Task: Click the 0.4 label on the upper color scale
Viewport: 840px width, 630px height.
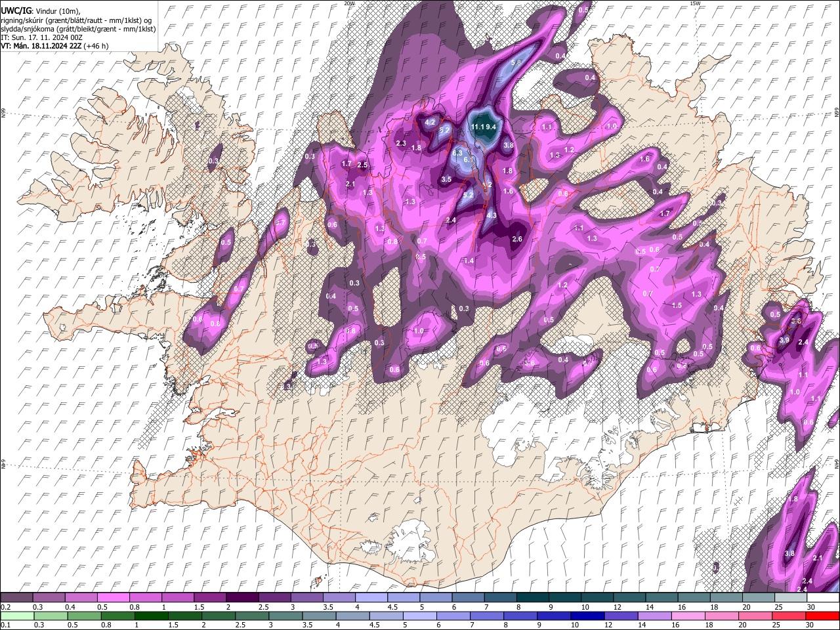Action: coord(70,607)
